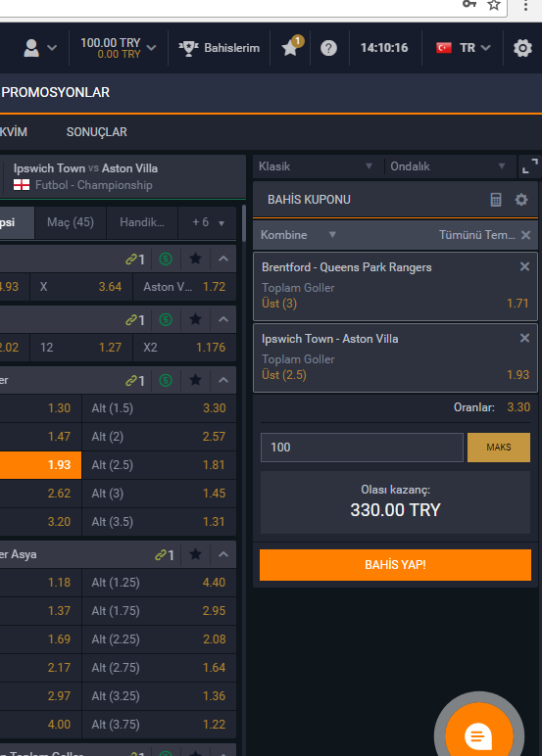Open the user account profile icon

[x=32, y=48]
